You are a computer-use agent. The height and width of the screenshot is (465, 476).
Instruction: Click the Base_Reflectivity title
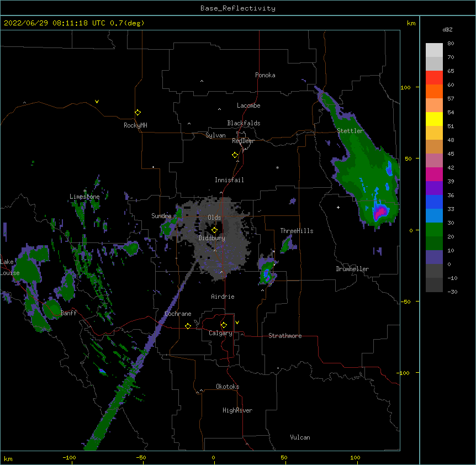point(238,8)
